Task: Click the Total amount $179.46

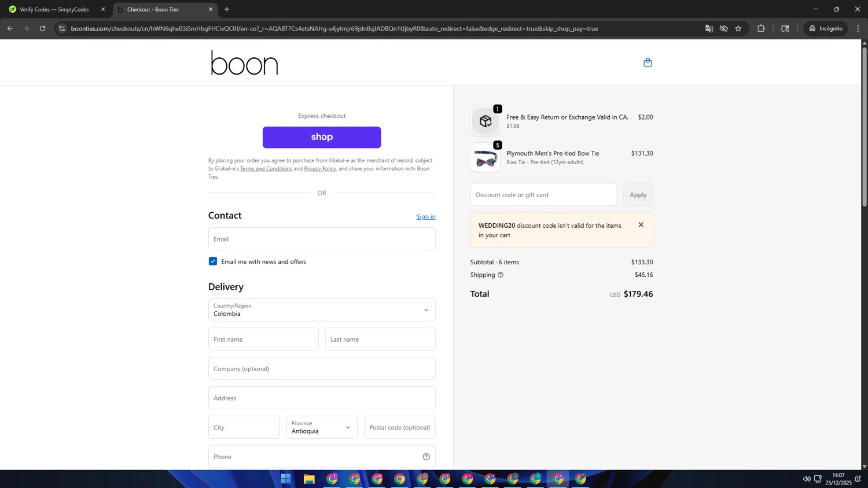Action: coord(638,294)
